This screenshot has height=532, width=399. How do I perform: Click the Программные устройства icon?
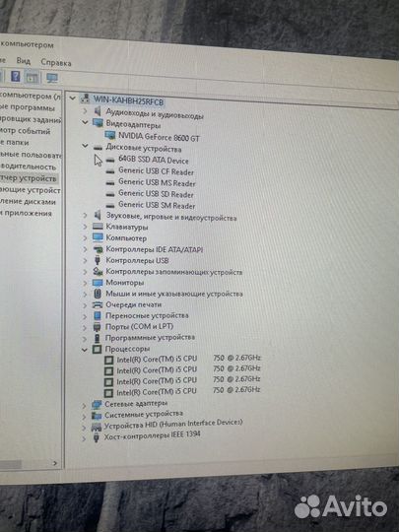coord(97,338)
